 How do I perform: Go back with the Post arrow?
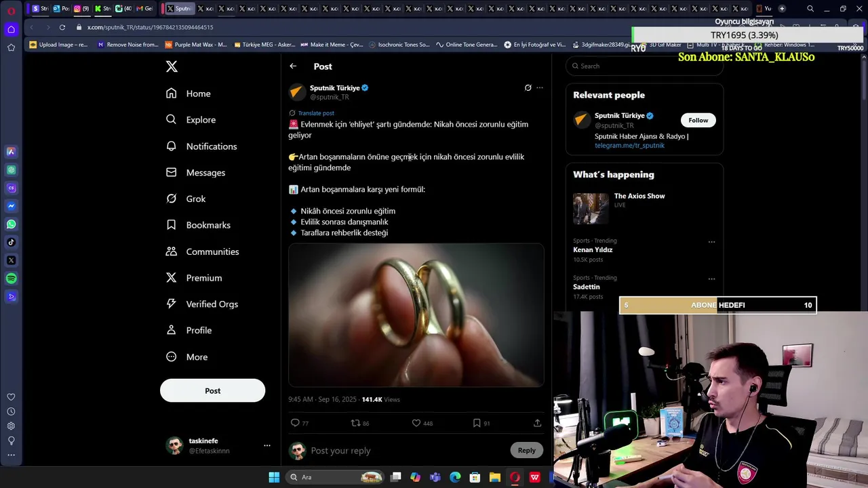(x=293, y=66)
